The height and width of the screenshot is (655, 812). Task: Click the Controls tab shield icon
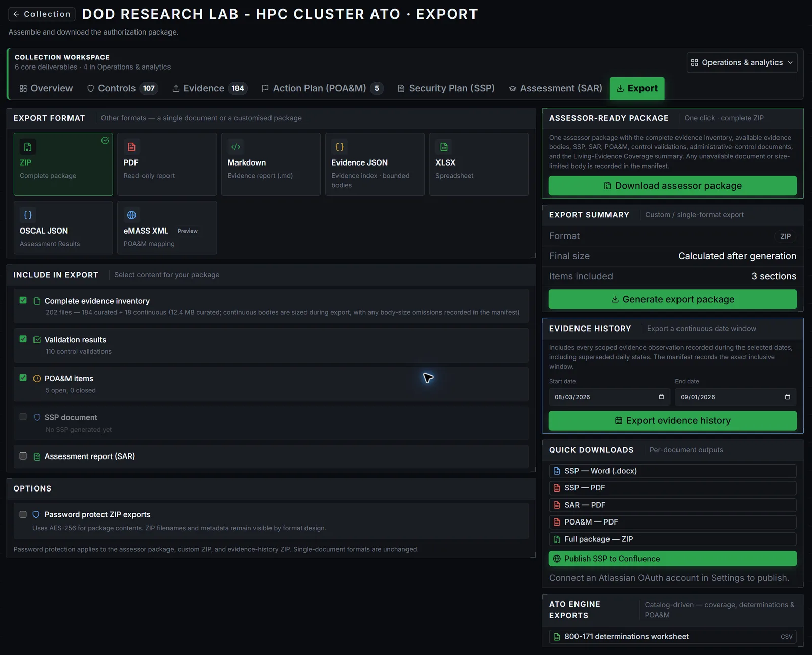[x=91, y=88]
